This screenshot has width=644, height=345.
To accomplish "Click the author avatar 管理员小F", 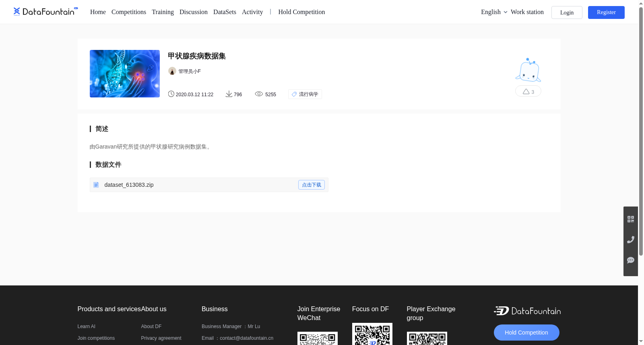I will (172, 71).
